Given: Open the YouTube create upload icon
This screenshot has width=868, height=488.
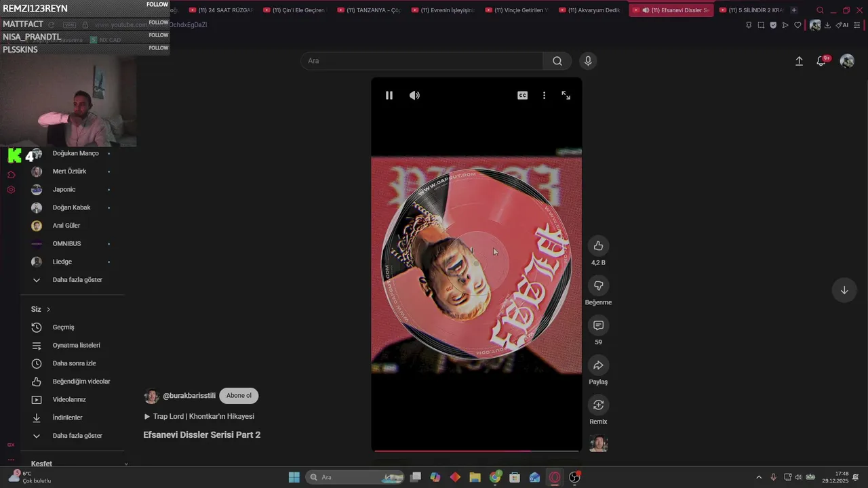Looking at the screenshot, I should [x=799, y=61].
